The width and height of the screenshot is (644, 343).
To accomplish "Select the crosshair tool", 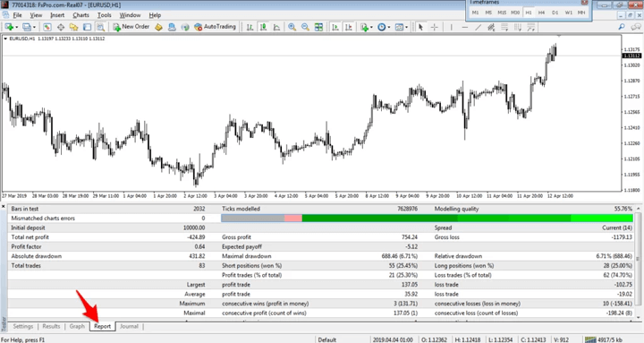I will tap(434, 27).
